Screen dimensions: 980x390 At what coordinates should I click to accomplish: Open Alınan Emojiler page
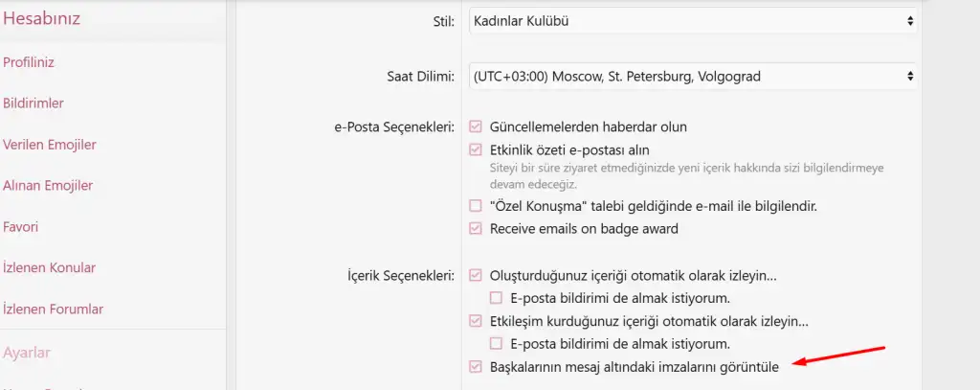click(x=48, y=186)
